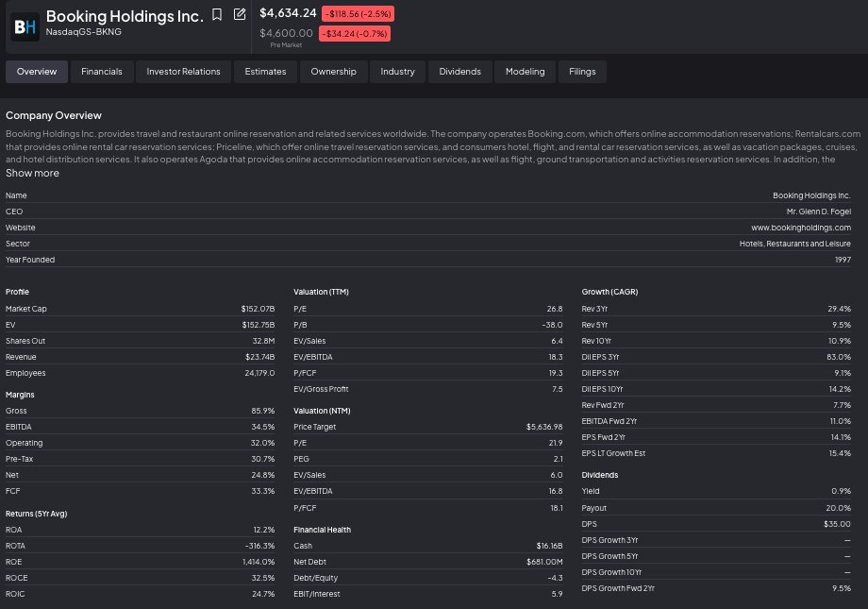868x609 pixels.
Task: Click the DPS Growth Fwd 2Yr label
Action: click(618, 588)
